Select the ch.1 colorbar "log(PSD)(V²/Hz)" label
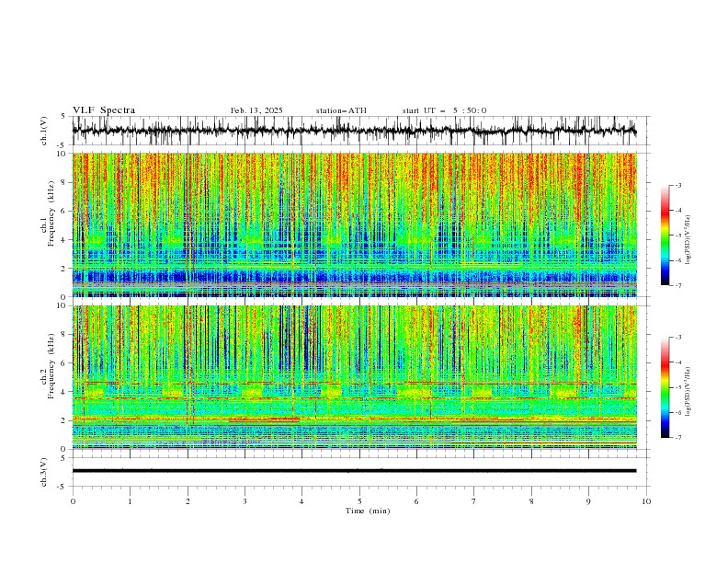 click(688, 240)
